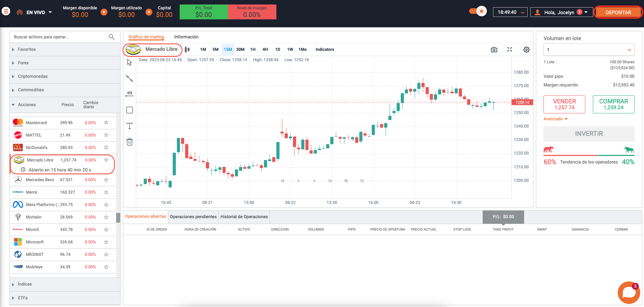
Task: Toggle the light/dark theme switch
Action: coord(478,11)
